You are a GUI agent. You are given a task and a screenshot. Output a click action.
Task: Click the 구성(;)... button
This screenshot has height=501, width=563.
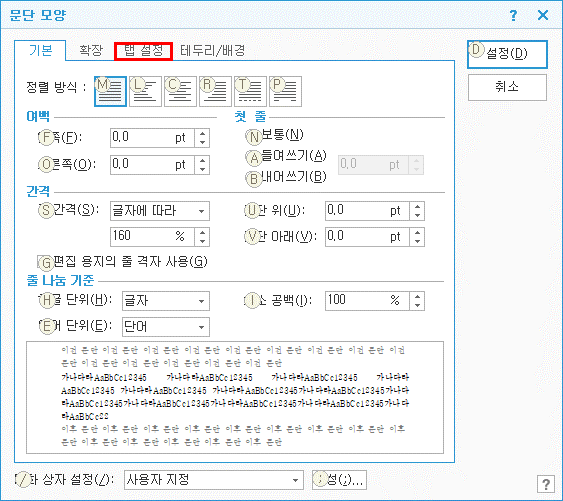click(x=340, y=480)
